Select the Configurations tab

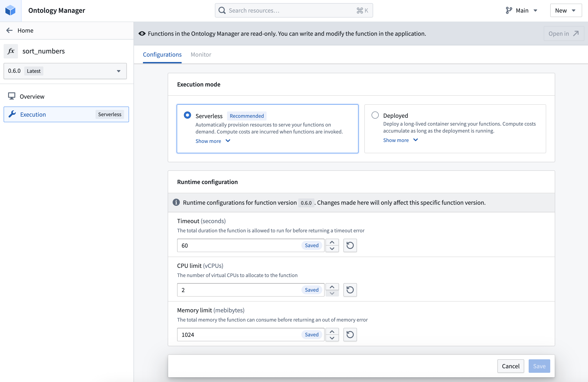pos(162,54)
